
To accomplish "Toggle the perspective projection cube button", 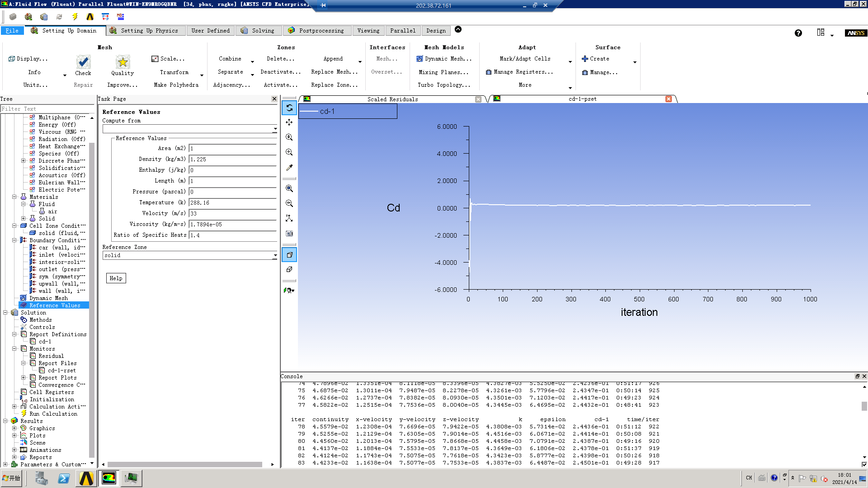I will tap(289, 255).
